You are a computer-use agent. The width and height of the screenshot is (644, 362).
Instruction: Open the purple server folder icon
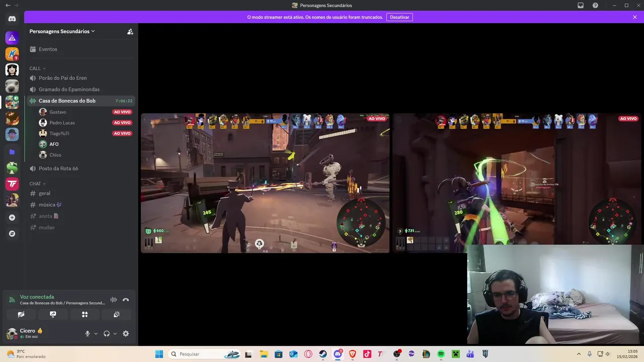coord(12,152)
